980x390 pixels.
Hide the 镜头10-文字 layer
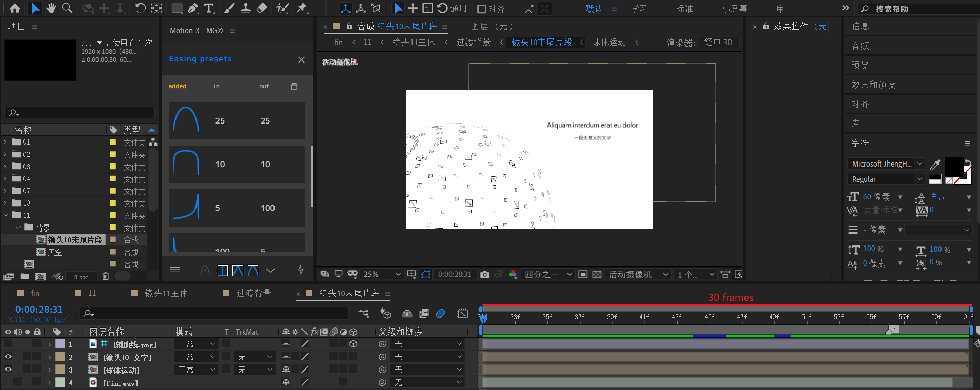(x=8, y=357)
